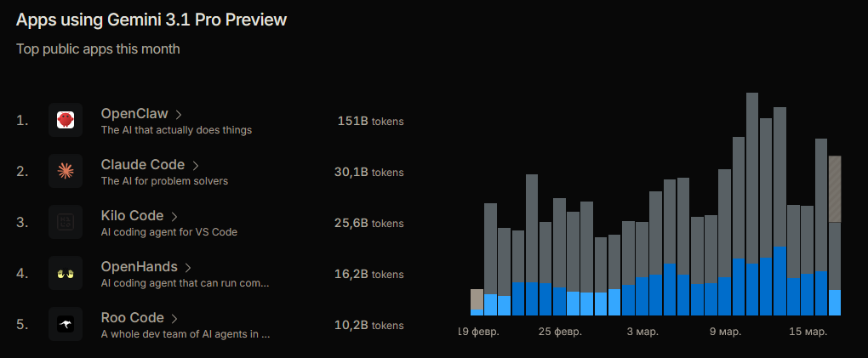Viewport: 868px width, 358px height.
Task: Click the '3 мар.' axis label
Action: 642,332
